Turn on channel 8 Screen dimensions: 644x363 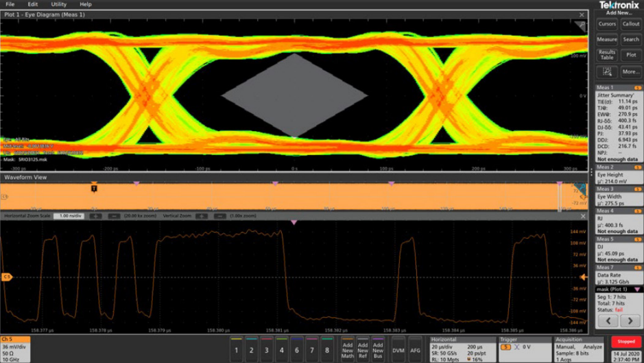pos(327,349)
